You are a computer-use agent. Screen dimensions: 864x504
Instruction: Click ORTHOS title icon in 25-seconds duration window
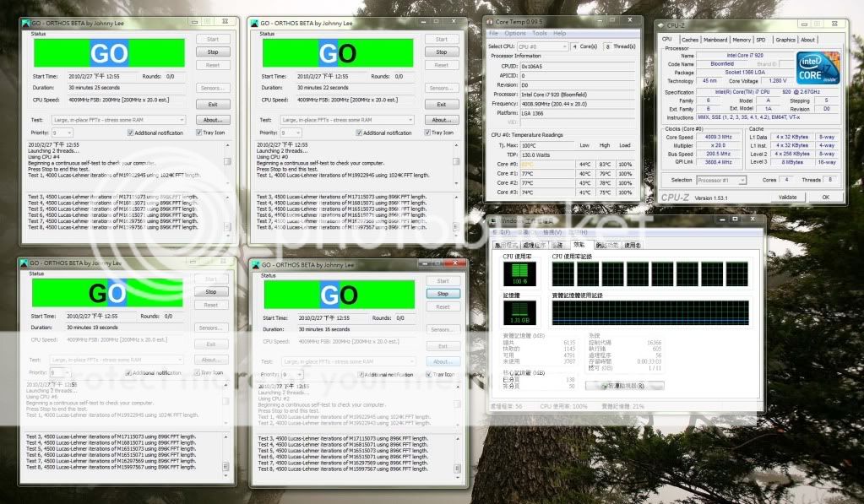click(x=25, y=23)
